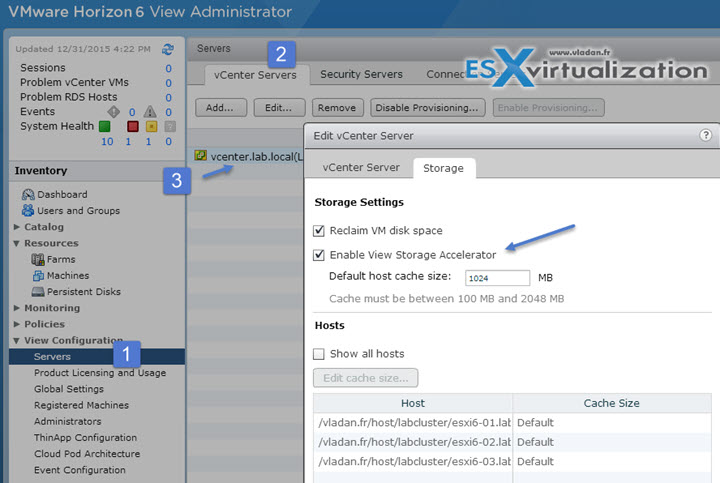Select the esxi6-03 host row
Viewport: 720px width, 483px height.
[512, 461]
